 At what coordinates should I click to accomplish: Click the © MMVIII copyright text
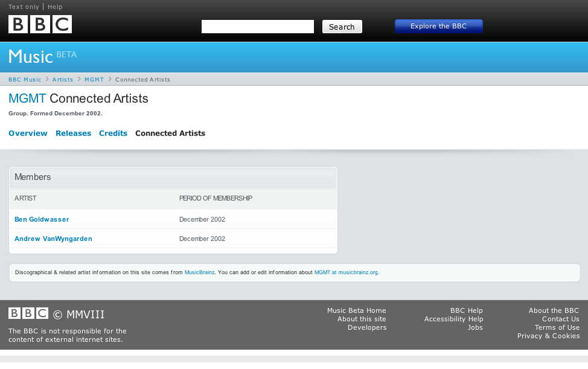click(78, 314)
